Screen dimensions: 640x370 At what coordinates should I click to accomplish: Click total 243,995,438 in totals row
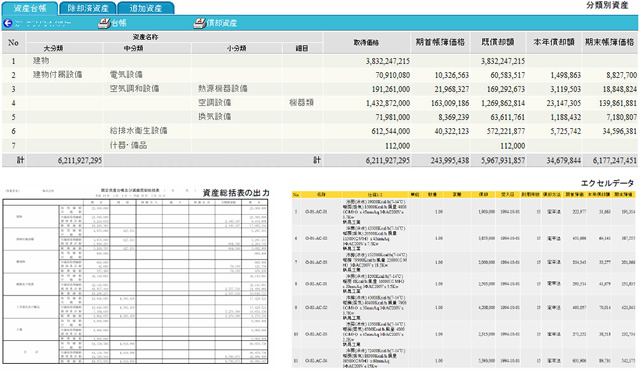coord(450,161)
